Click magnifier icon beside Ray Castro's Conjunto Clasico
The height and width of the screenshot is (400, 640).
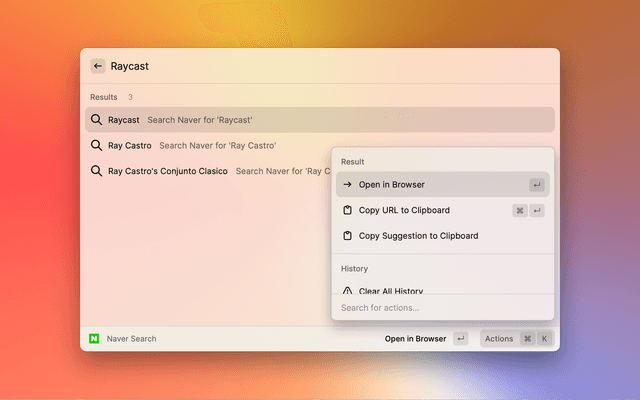(x=97, y=171)
